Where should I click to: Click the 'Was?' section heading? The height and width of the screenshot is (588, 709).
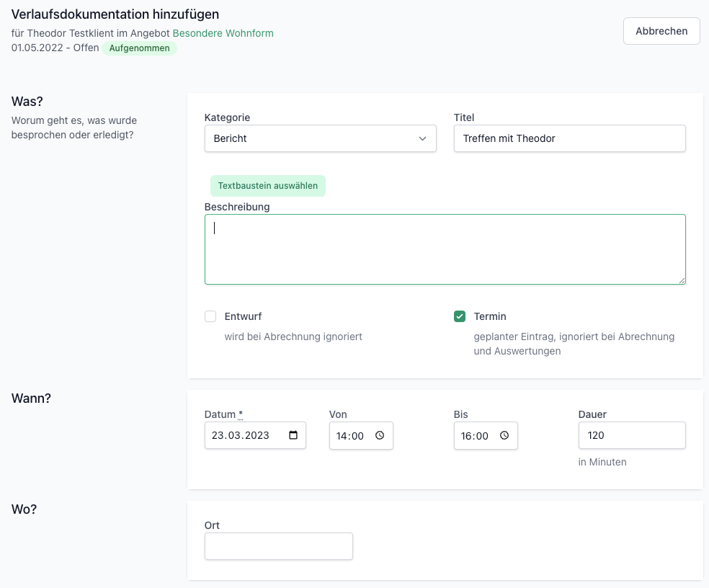(27, 102)
